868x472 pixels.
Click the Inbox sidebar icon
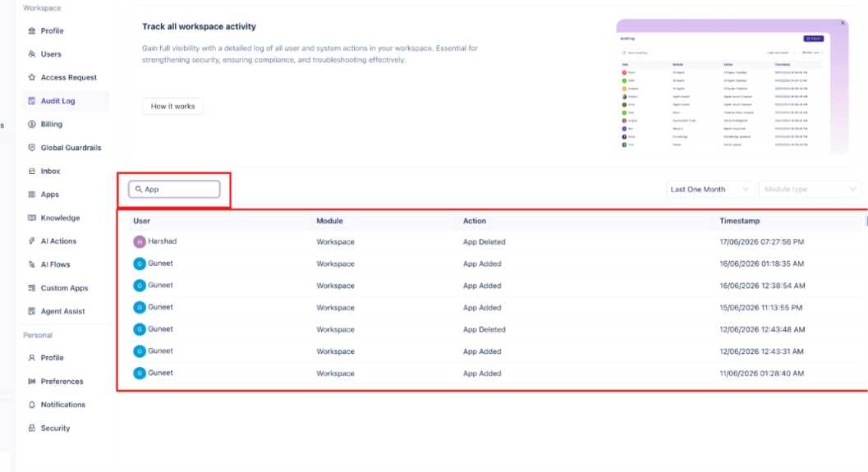[31, 171]
